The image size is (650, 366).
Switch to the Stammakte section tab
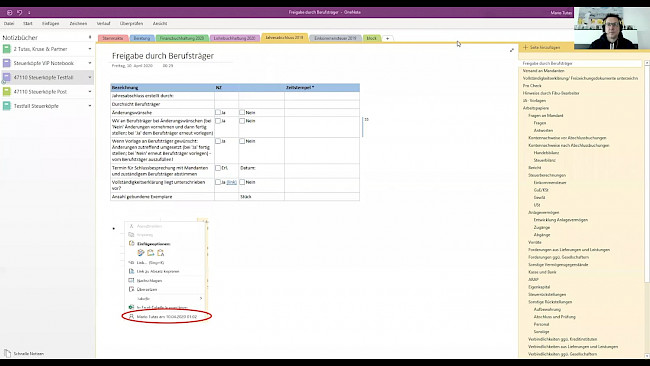coord(113,38)
